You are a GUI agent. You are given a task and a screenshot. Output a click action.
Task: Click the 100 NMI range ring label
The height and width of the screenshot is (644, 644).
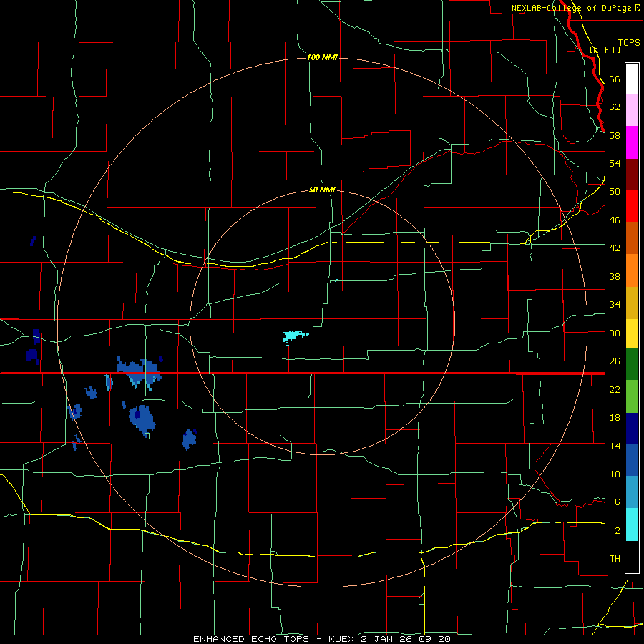pyautogui.click(x=322, y=57)
